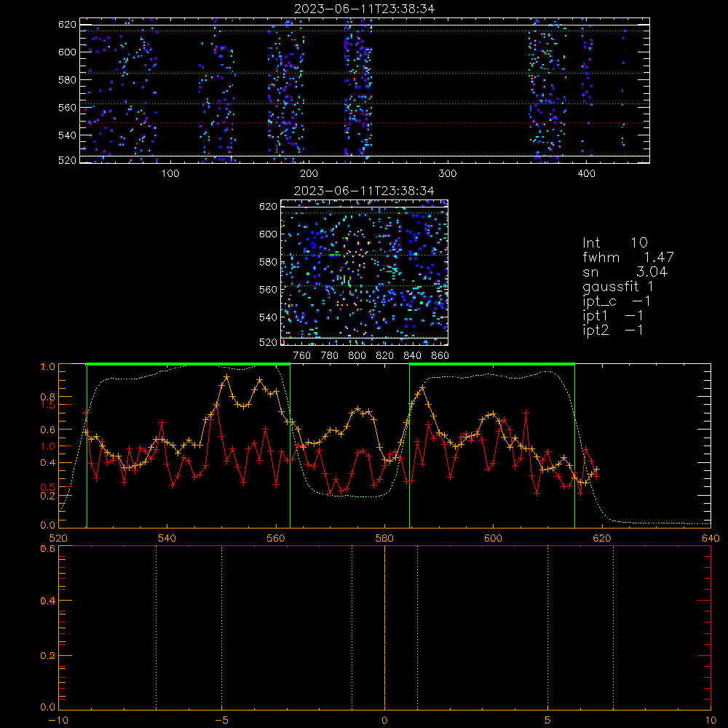Click x-axis label 400 under the top plot
728x728 pixels.
(x=586, y=174)
